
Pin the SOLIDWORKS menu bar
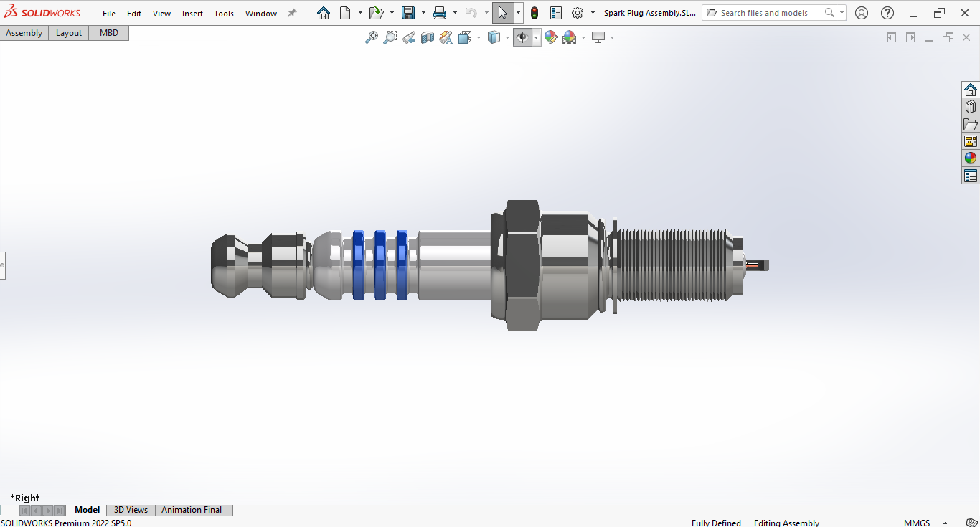[292, 13]
